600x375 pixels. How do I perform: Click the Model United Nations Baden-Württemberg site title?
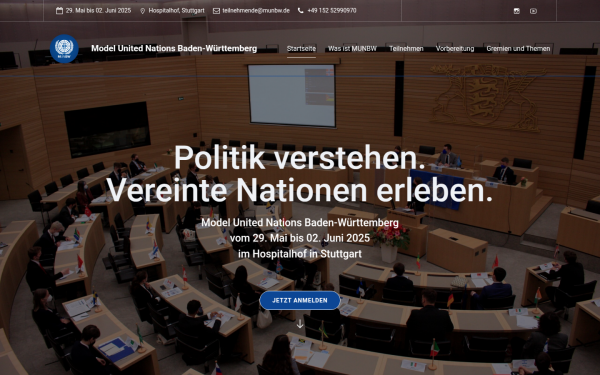[x=174, y=48]
